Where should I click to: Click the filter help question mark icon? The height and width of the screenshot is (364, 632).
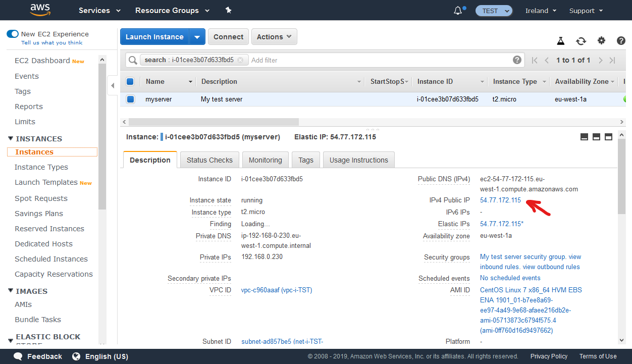(517, 60)
